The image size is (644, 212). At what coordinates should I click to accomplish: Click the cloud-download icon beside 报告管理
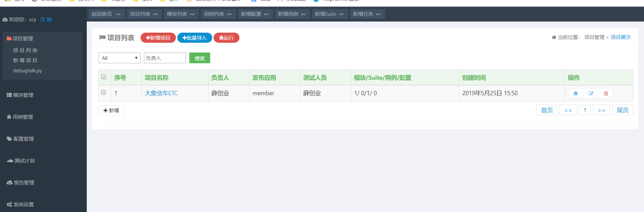(10, 182)
